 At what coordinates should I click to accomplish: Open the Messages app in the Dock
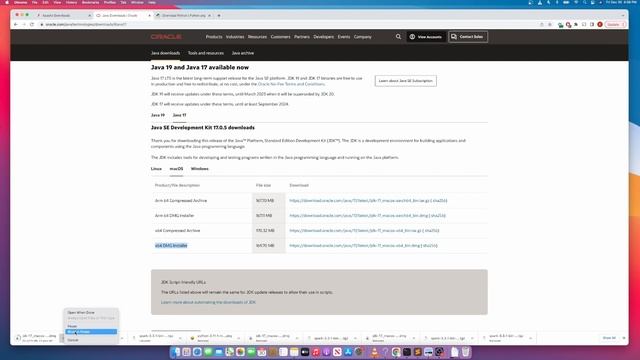pyautogui.click(x=208, y=351)
